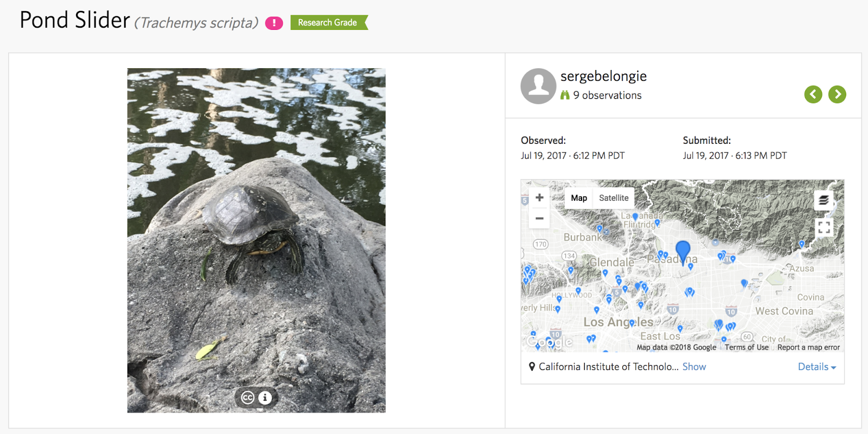Go to previous observation with left arrow
Image resolution: width=868 pixels, height=434 pixels.
coord(813,94)
